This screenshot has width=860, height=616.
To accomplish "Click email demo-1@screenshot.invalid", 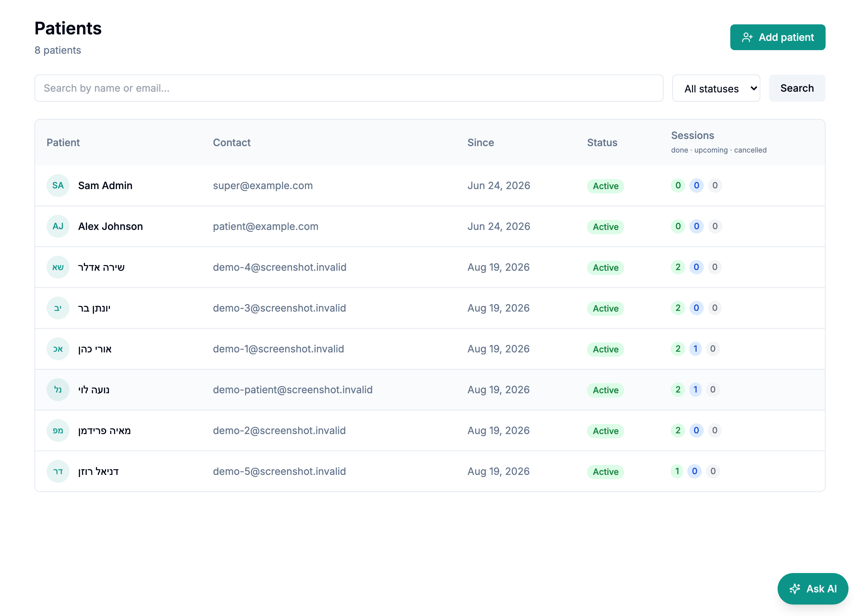I will [278, 349].
